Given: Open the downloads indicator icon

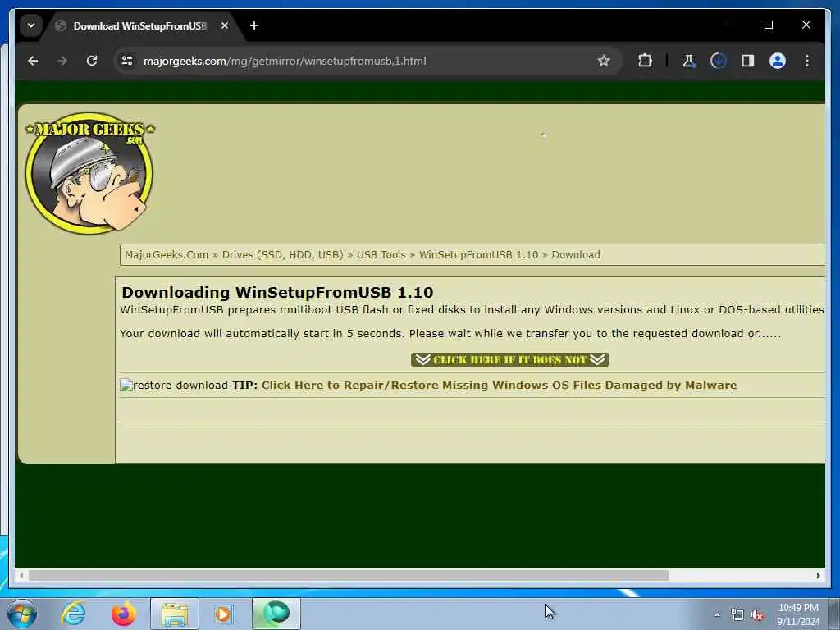Looking at the screenshot, I should 719,61.
